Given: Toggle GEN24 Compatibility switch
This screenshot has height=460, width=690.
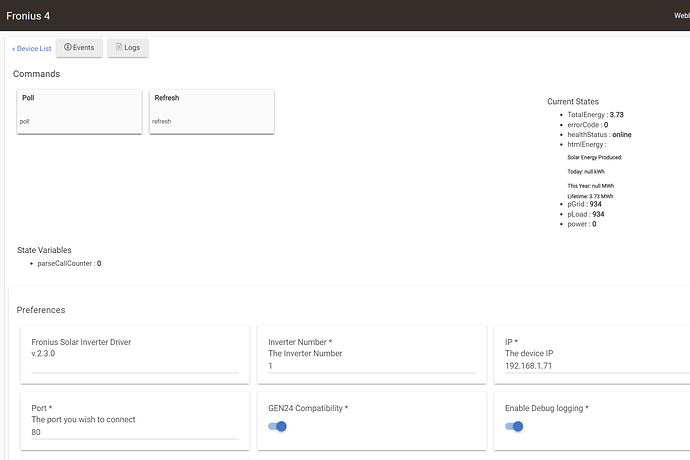Looking at the screenshot, I should pos(277,426).
